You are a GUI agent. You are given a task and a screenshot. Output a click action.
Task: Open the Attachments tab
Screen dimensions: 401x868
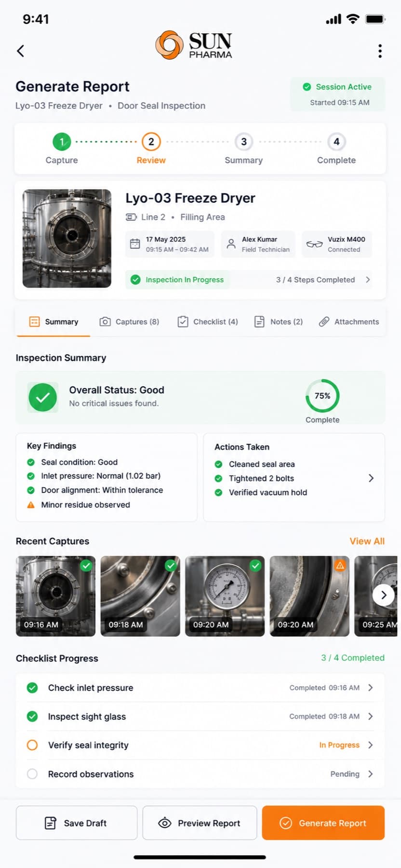pos(349,322)
